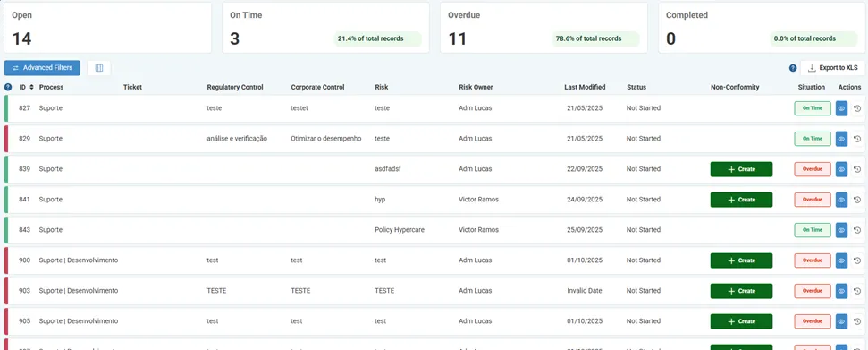Click the 25/09/2025 date cell
This screenshot has width=868, height=350.
(x=586, y=230)
